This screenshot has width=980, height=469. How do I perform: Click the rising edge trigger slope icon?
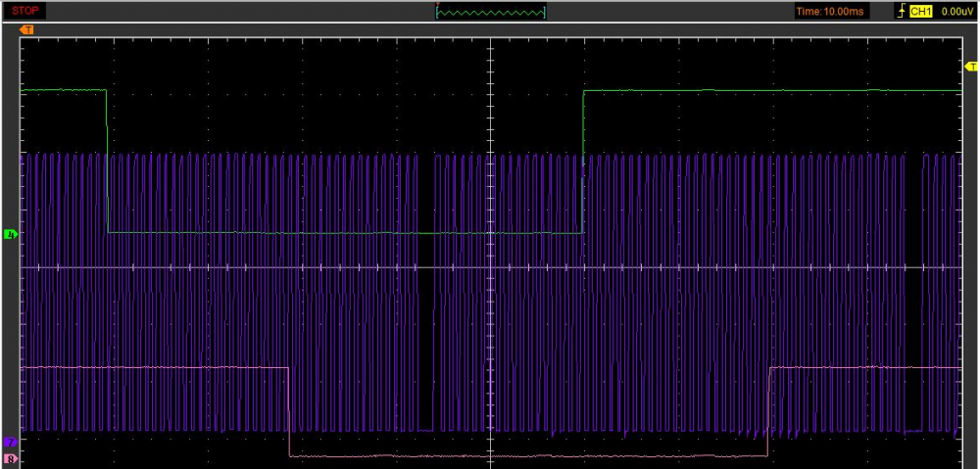(x=904, y=12)
